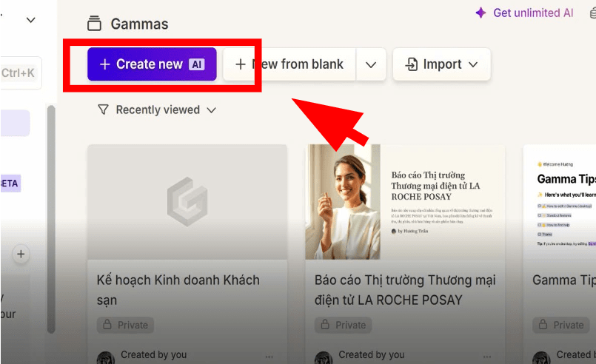
Task: Focus the Ctrl+K search box
Action: pos(21,73)
